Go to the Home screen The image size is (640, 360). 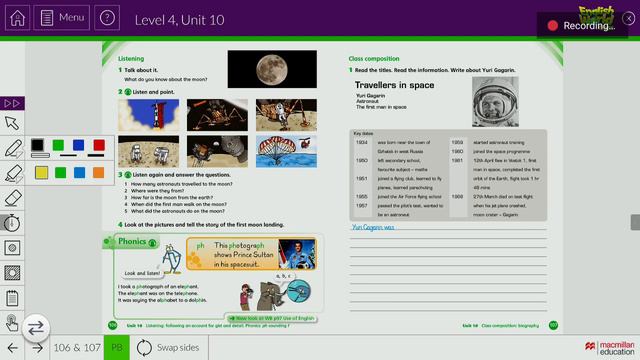point(17,18)
